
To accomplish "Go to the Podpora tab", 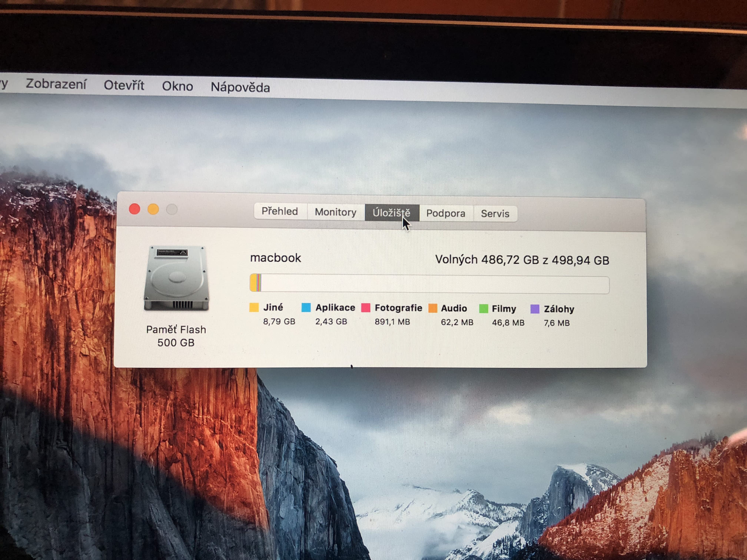I will (445, 213).
